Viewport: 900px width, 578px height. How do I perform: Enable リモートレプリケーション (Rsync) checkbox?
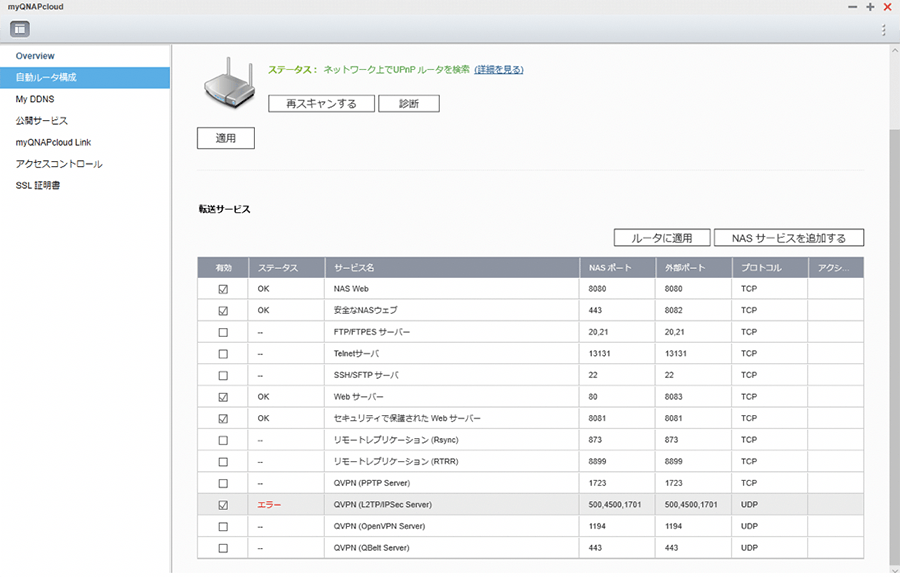click(x=223, y=440)
